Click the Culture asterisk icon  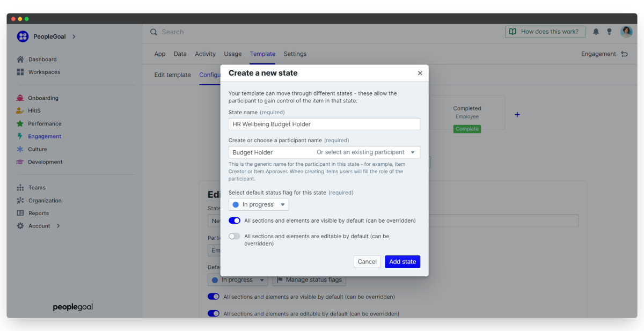coord(20,149)
